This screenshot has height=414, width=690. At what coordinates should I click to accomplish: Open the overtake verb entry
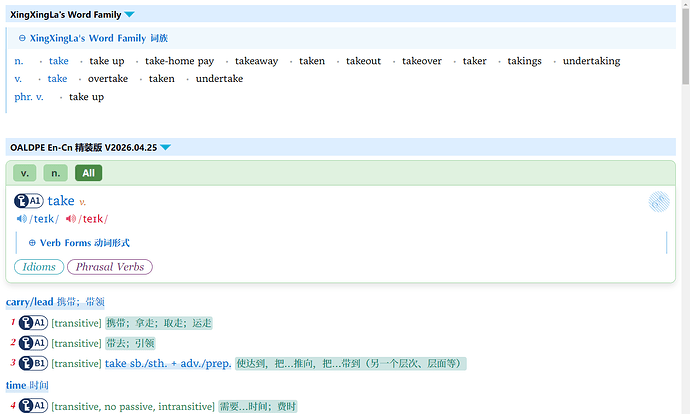coord(108,79)
